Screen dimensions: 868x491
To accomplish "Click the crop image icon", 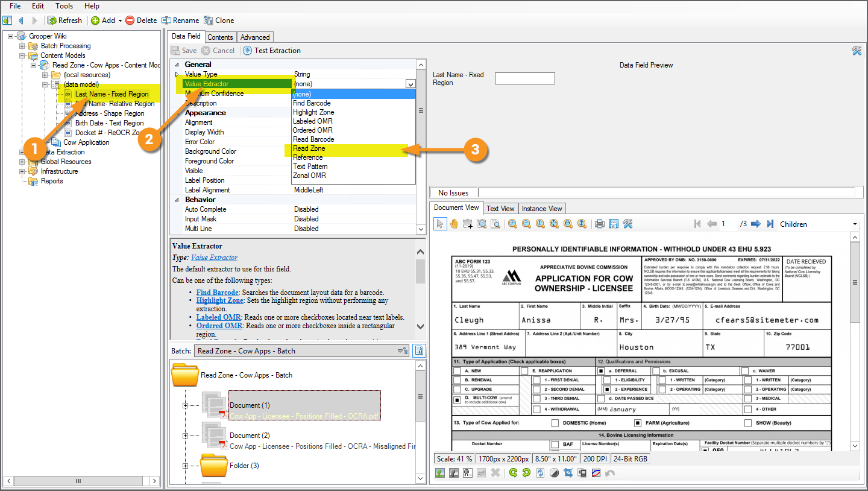I will point(568,473).
